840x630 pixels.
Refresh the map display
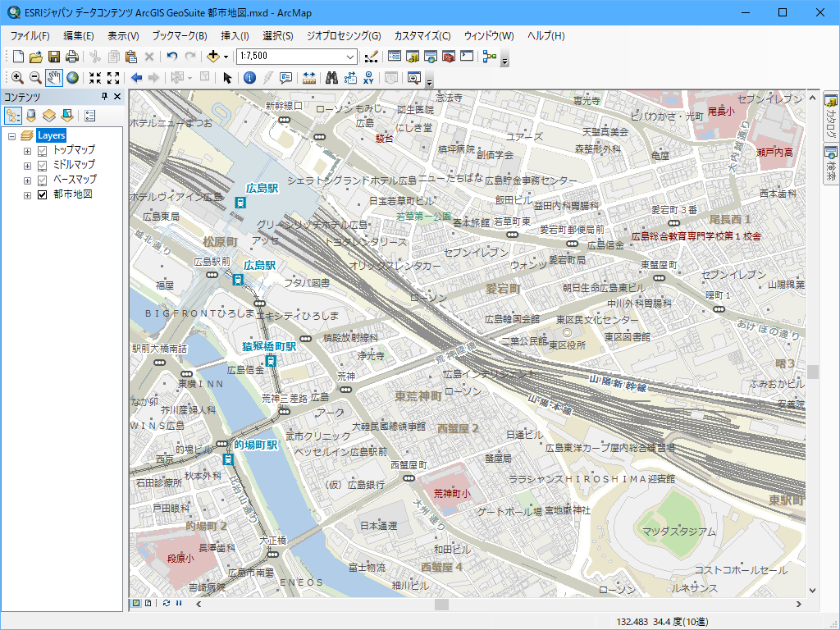click(x=167, y=603)
